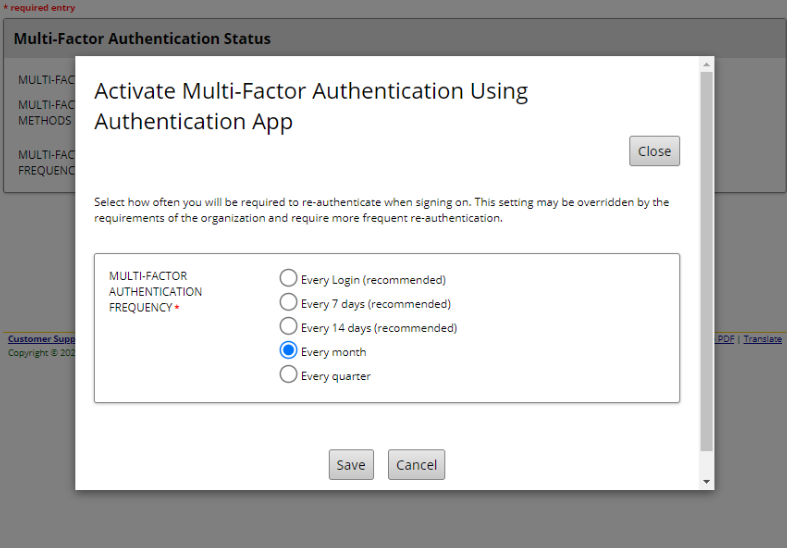Click the Multi-Factor Authentication Frequency field label

[x=155, y=292]
